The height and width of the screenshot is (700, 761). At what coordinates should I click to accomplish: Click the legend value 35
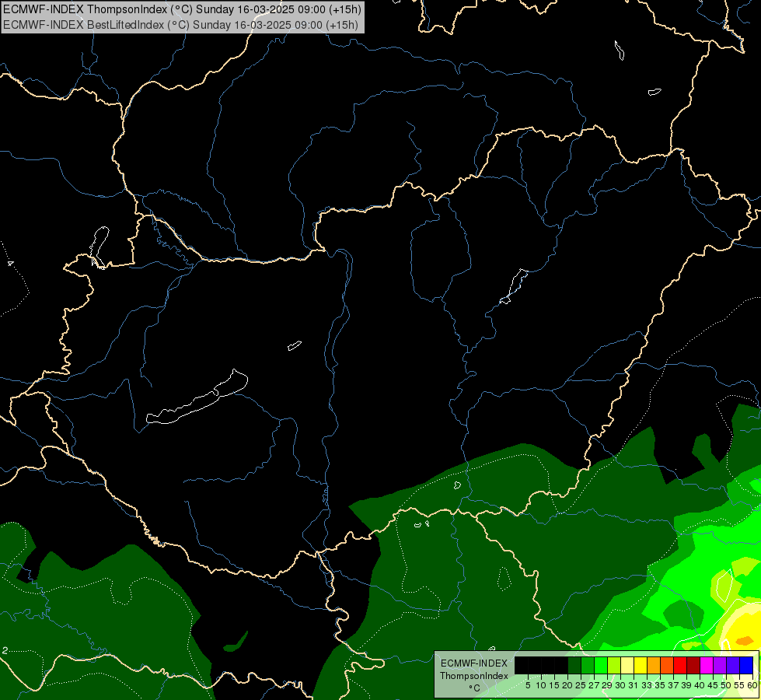click(x=660, y=685)
